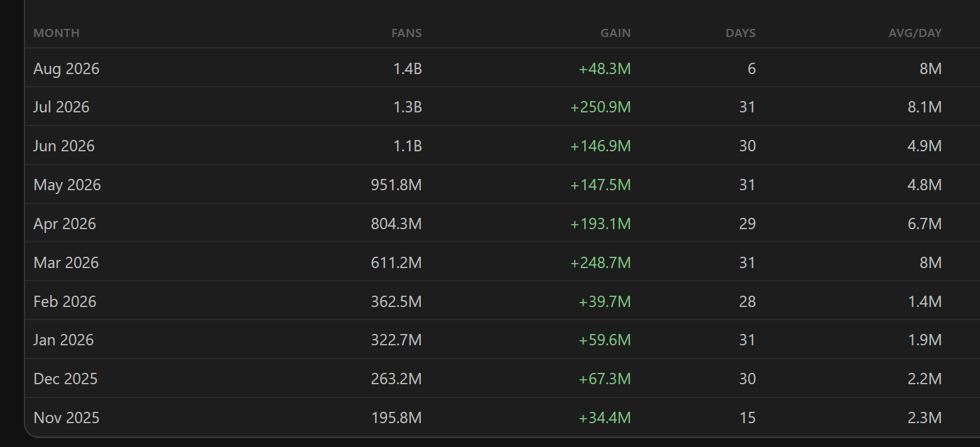Click the DAYS column header

click(741, 33)
